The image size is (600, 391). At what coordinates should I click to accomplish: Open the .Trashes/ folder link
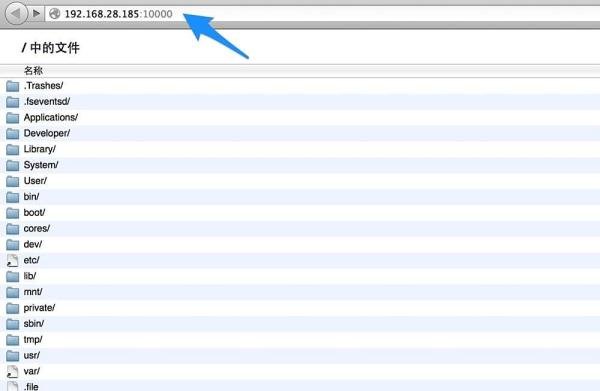[x=43, y=86]
